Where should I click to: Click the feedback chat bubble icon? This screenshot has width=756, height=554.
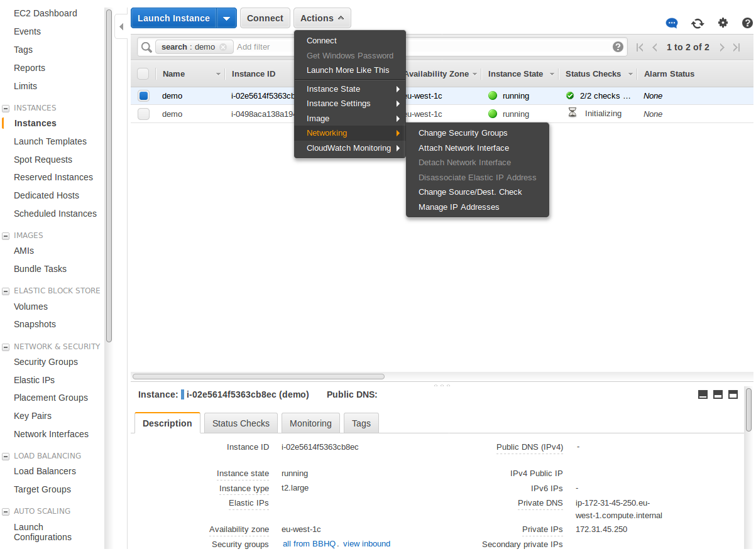click(x=672, y=23)
